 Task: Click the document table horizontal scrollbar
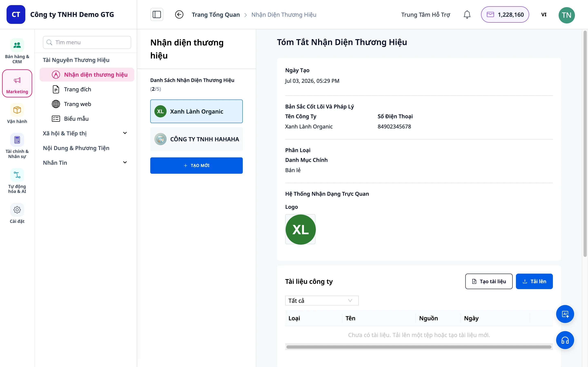pyautogui.click(x=419, y=347)
